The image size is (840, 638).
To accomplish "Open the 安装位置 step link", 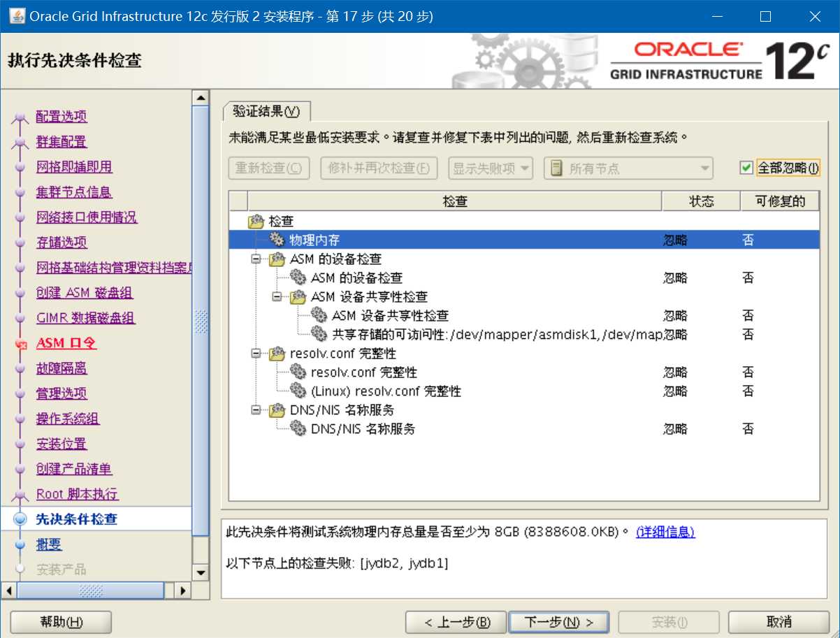I will [x=61, y=444].
